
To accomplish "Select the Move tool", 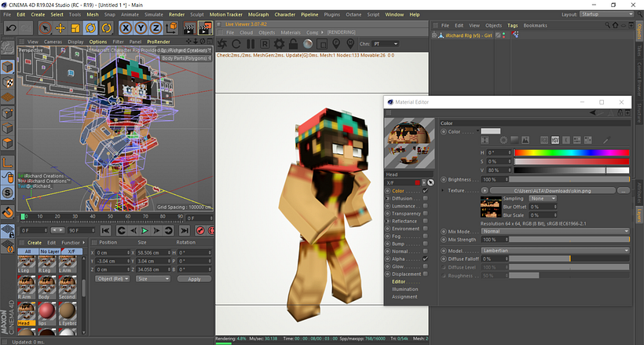I will 60,28.
